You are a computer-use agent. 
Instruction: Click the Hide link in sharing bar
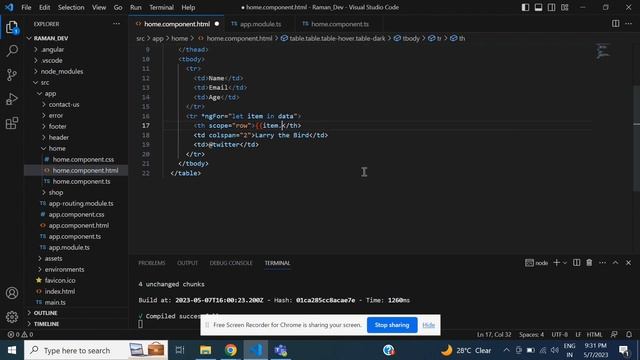point(429,325)
